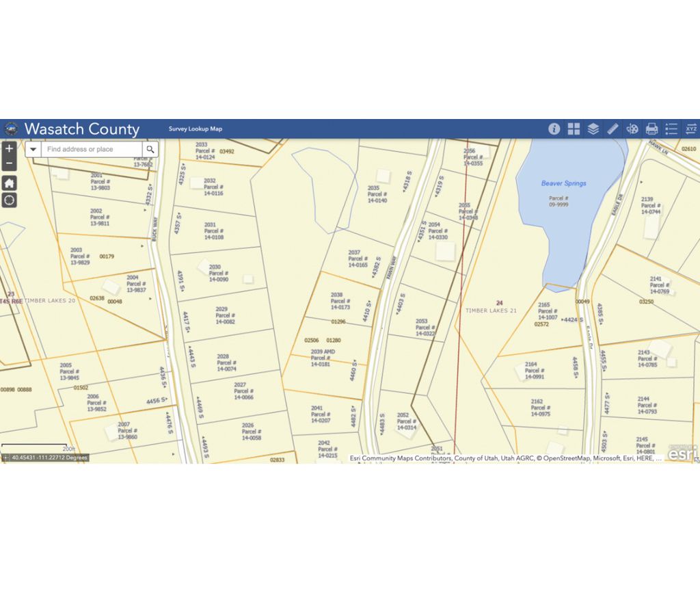This screenshot has width=700, height=593.
Task: Open the print widget
Action: click(652, 129)
